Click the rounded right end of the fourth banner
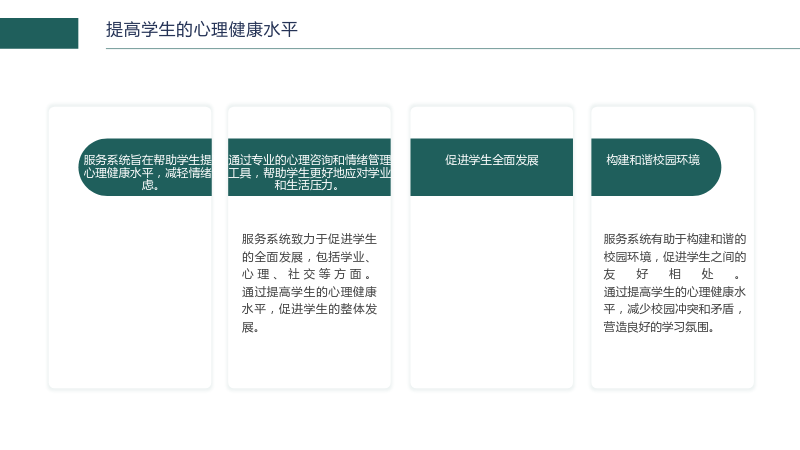The width and height of the screenshot is (800, 450). (707, 167)
